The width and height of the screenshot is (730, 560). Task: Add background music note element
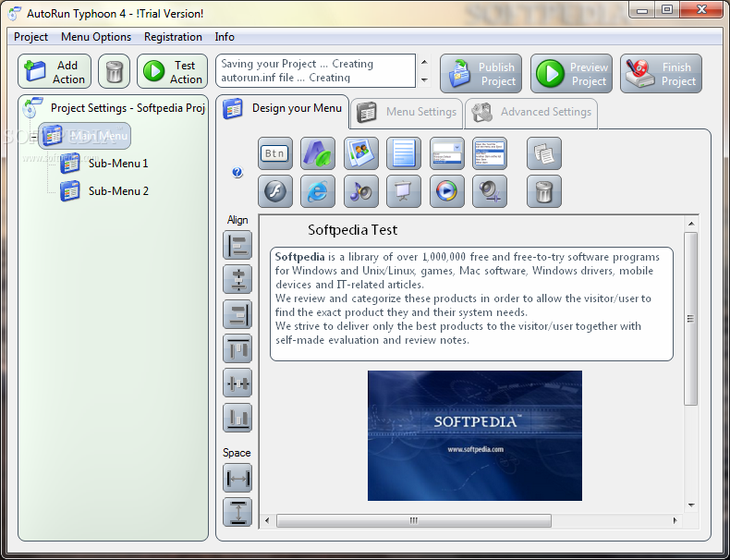(x=360, y=191)
